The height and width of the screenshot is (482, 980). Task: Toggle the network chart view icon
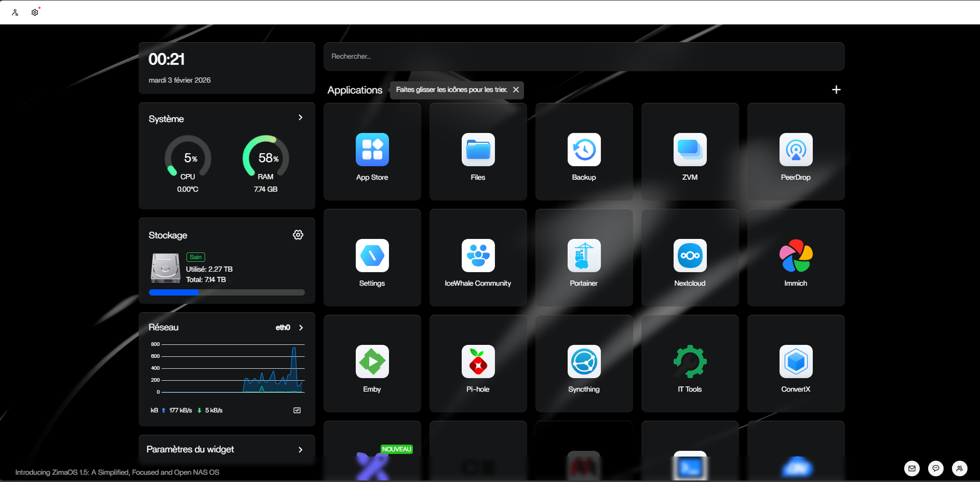297,410
